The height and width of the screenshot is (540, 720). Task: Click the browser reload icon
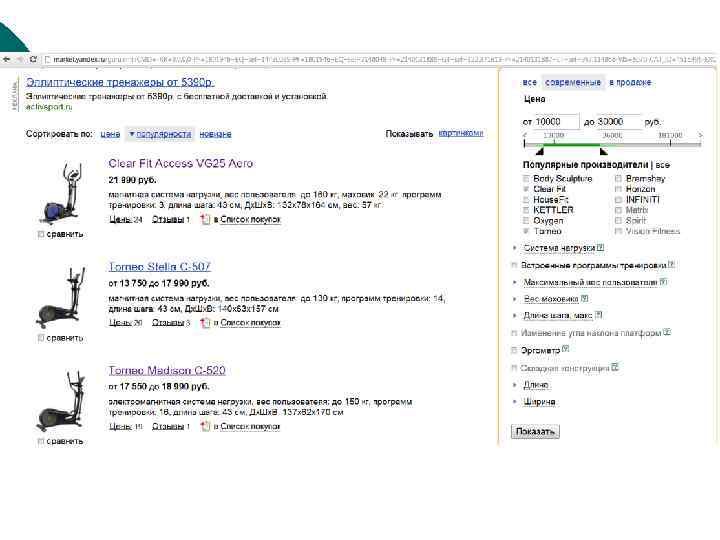tap(33, 59)
